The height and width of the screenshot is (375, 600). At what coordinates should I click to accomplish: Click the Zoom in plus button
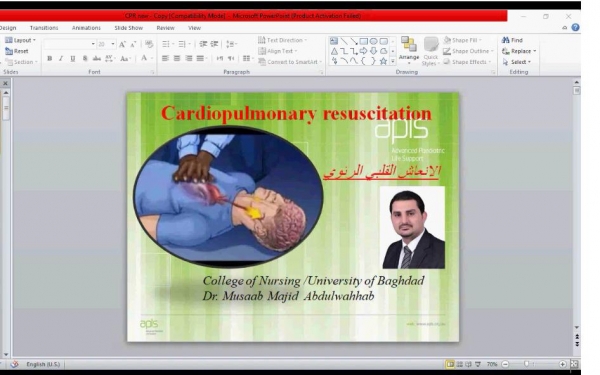(x=562, y=364)
